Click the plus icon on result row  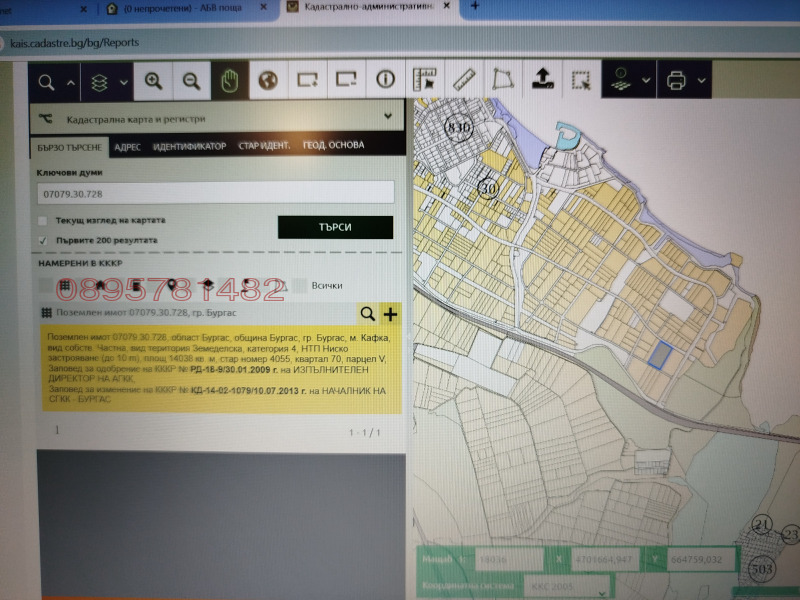click(390, 314)
